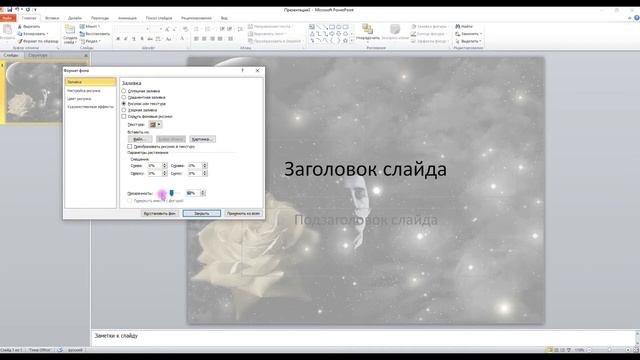Screen dimensions: 640x360
Task: Click the strikethrough button in the ribbon
Action: [x=150, y=39]
